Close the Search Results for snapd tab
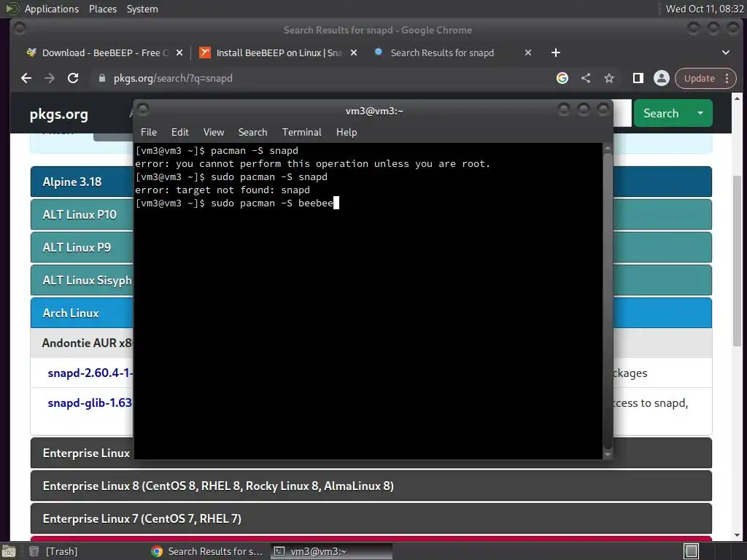Screen dimensions: 747x560 coord(528,52)
